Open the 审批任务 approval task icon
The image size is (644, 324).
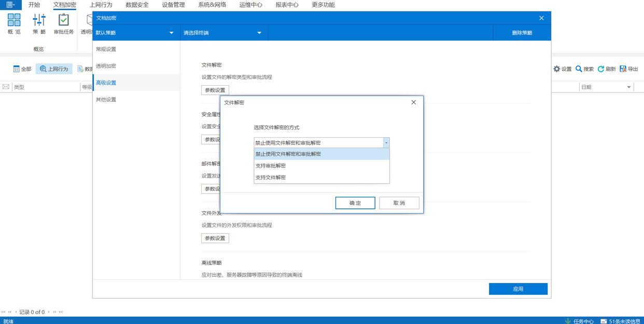click(x=63, y=21)
